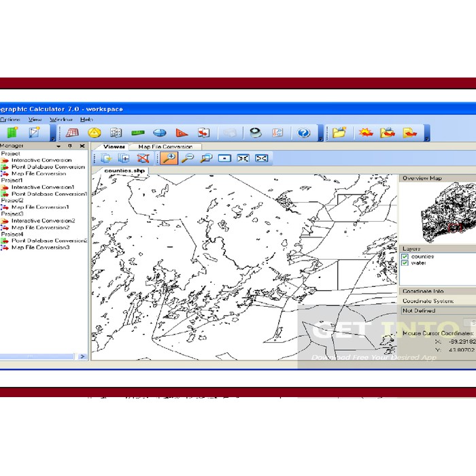476x476 pixels.
Task: Select the zoom window tool
Action: click(206, 158)
